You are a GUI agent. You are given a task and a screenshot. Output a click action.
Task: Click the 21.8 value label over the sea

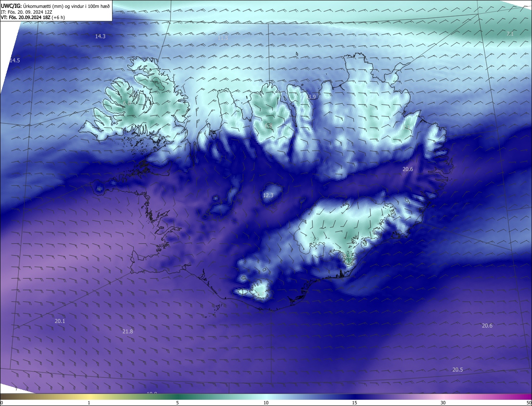point(128,331)
